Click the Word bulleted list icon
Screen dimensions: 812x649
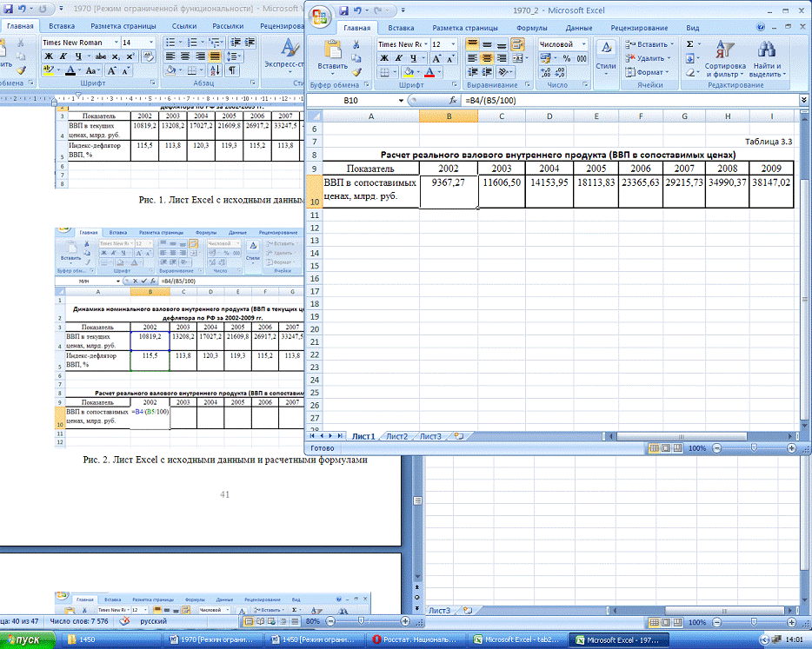click(x=170, y=43)
